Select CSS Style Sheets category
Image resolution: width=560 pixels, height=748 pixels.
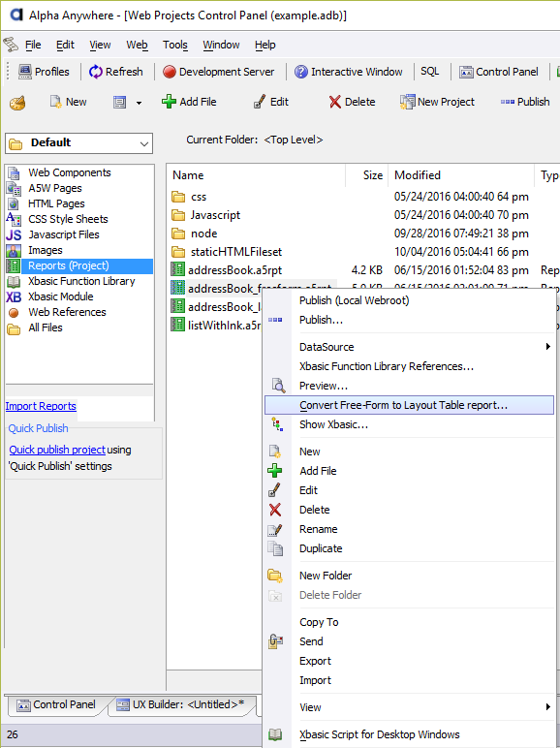coord(68,219)
